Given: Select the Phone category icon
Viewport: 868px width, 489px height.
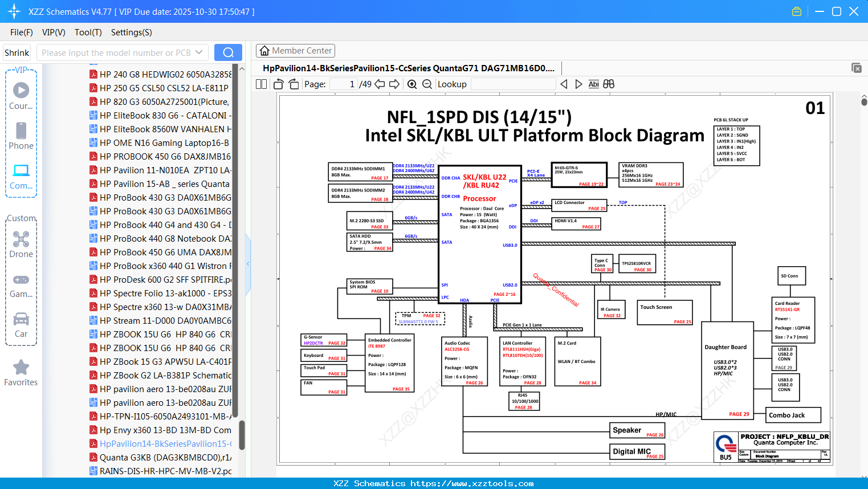Looking at the screenshot, I should coord(21,136).
